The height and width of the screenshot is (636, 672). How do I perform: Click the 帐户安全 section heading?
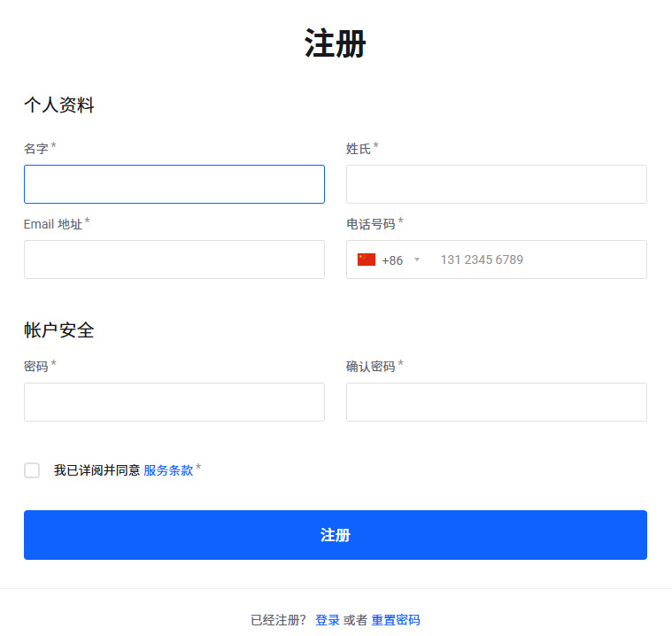click(59, 330)
